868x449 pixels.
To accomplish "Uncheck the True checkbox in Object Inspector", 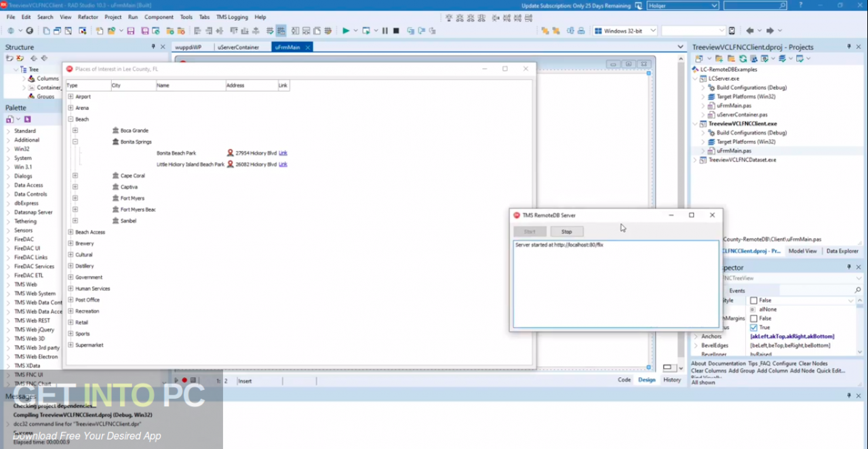I will click(753, 328).
